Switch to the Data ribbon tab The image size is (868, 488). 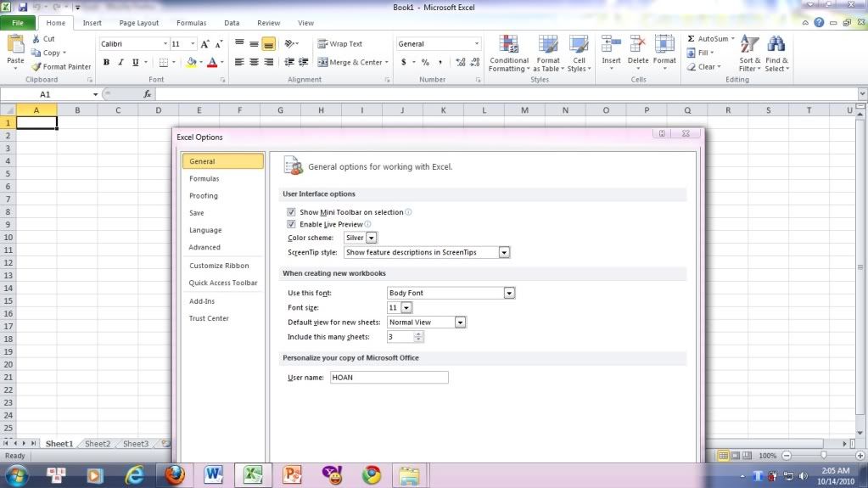[232, 23]
